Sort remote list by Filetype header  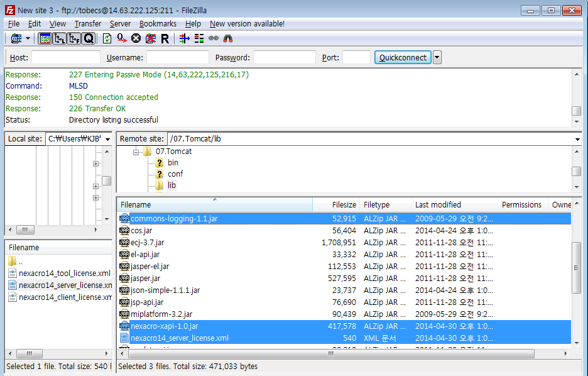(385, 205)
